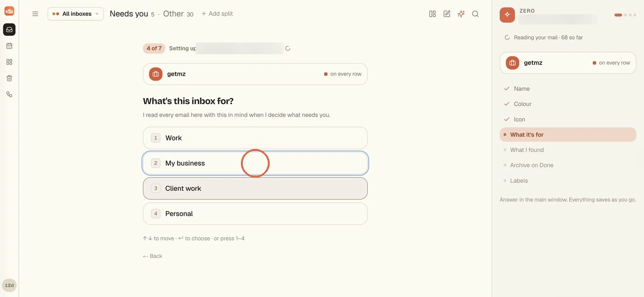Viewport: 644px width, 297px height.
Task: Open the calendar icon in sidebar
Action: (9, 46)
